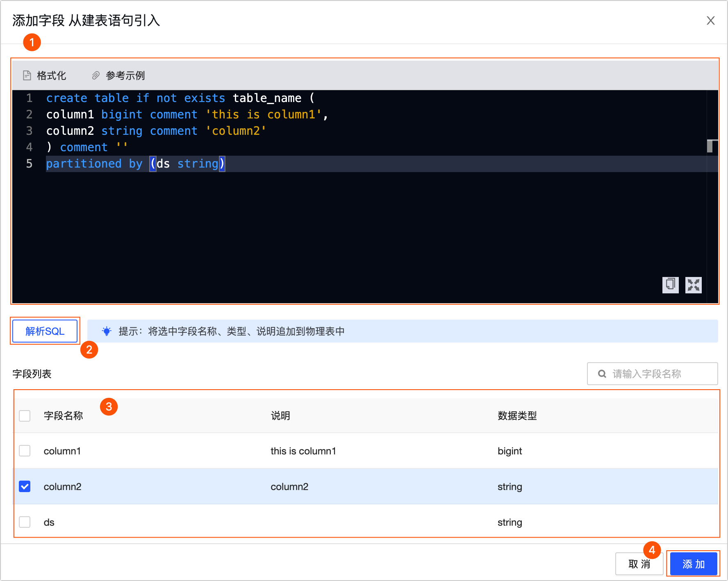Click the copy code icon in editor
This screenshot has width=728, height=581.
point(671,285)
